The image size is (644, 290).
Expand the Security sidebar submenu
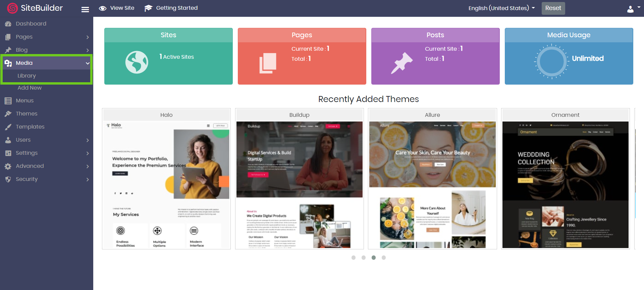click(x=47, y=179)
